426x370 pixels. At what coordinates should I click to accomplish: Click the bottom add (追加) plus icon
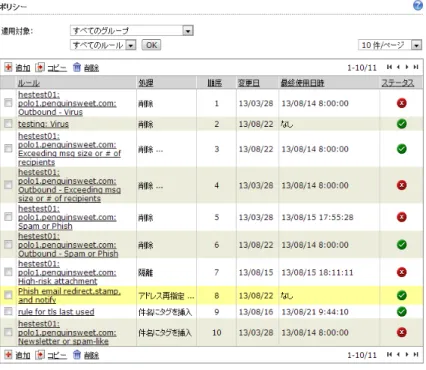pyautogui.click(x=8, y=355)
